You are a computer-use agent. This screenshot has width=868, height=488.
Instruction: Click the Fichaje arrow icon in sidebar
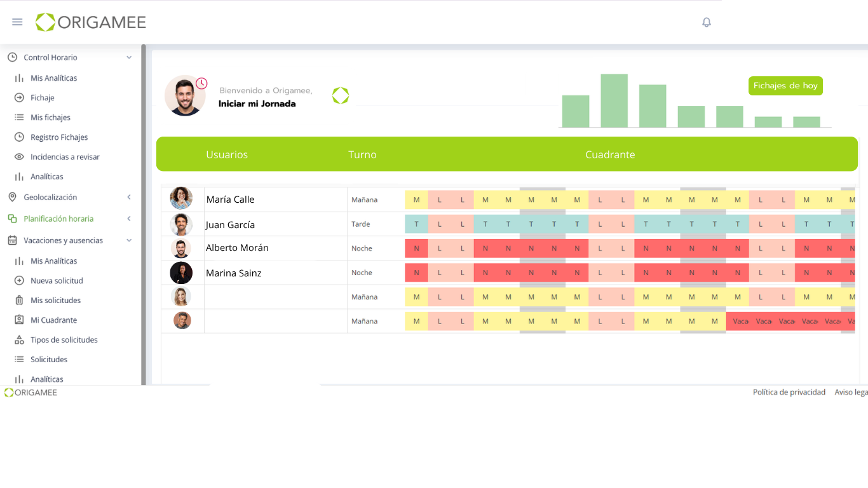click(19, 98)
